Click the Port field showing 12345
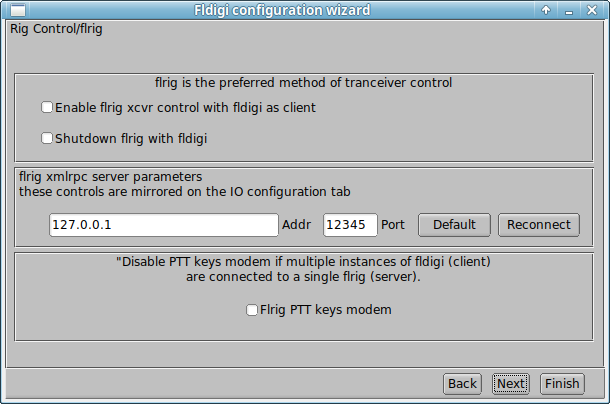 350,225
